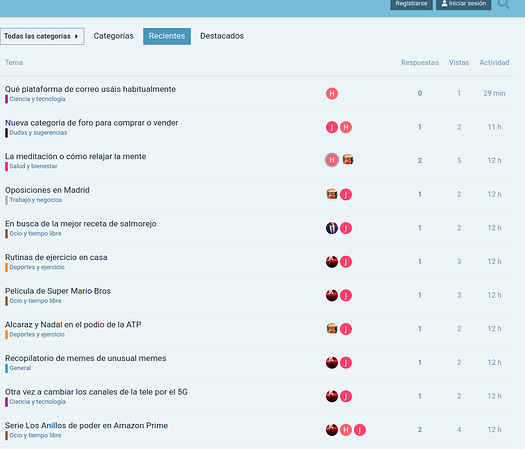The height and width of the screenshot is (449, 525).
Task: Click the Registrarse button
Action: (x=411, y=4)
